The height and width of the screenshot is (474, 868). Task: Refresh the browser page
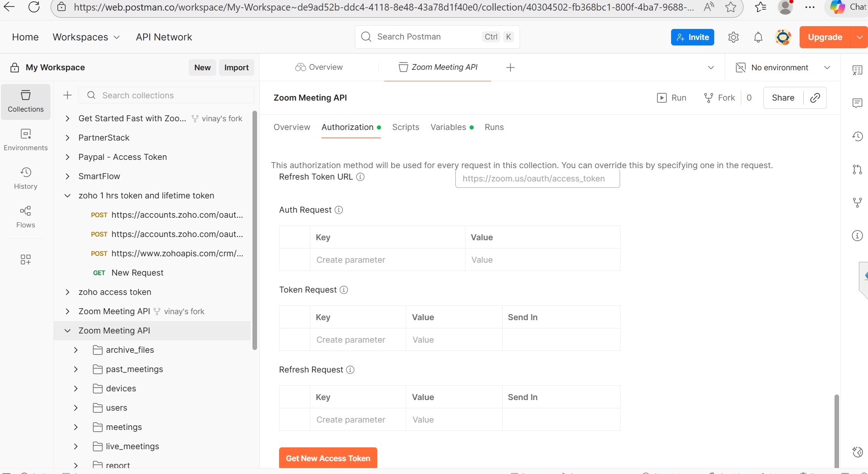pyautogui.click(x=34, y=7)
